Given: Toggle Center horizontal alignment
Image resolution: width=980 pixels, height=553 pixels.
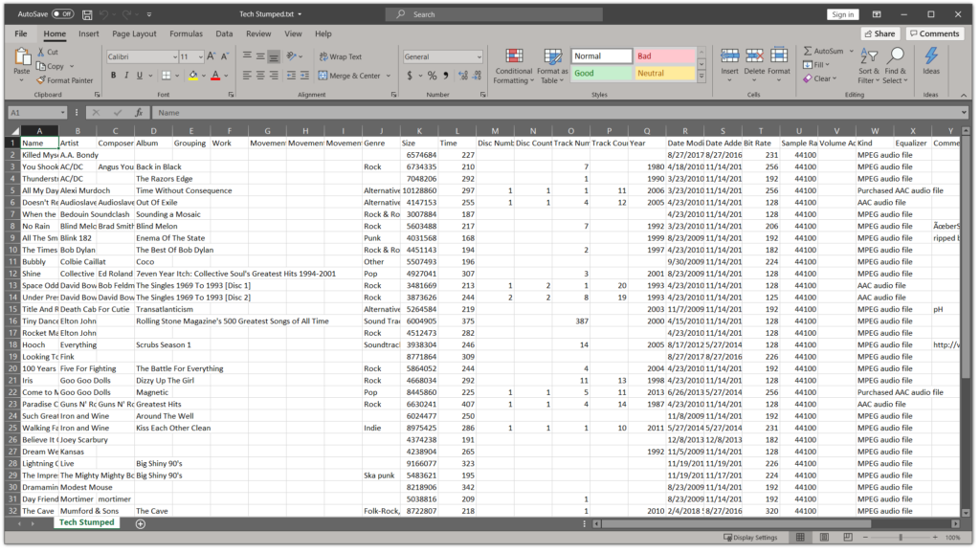Looking at the screenshot, I should pyautogui.click(x=260, y=76).
